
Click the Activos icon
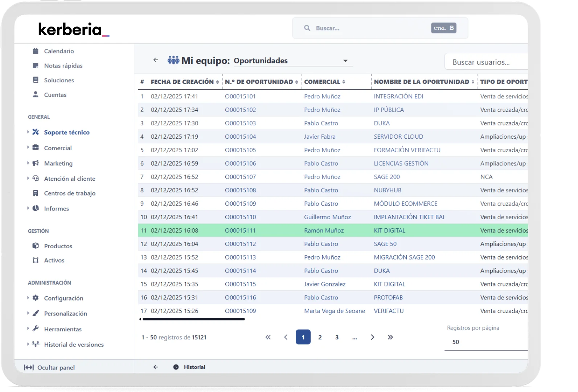tap(36, 260)
